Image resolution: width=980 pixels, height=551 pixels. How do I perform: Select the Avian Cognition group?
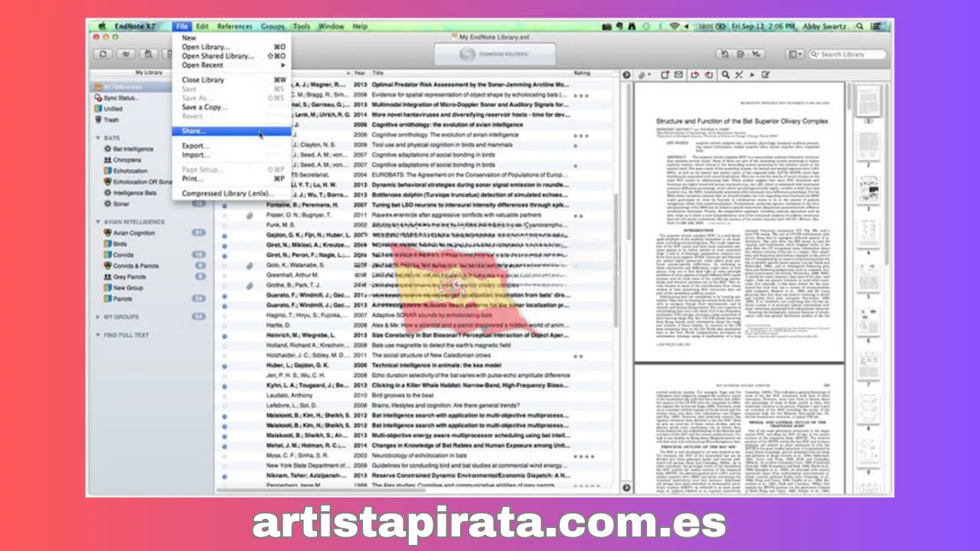coord(134,233)
